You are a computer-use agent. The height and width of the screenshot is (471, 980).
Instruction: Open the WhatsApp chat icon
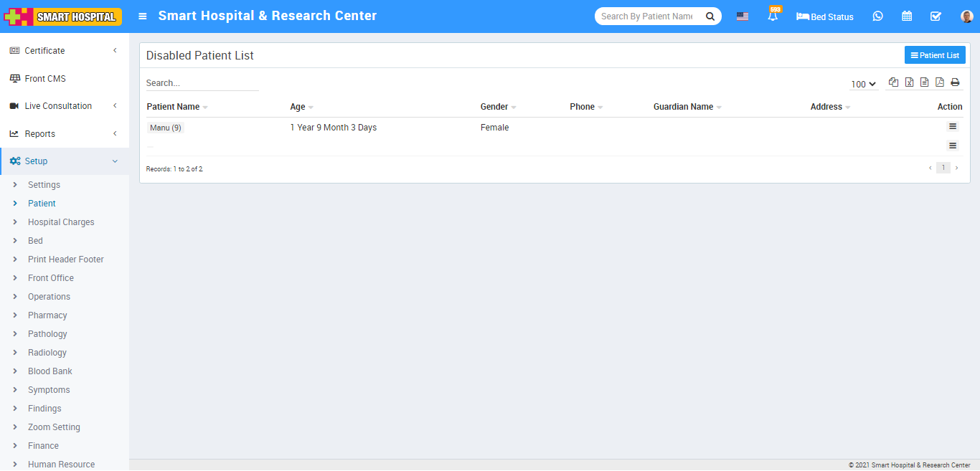pos(877,16)
